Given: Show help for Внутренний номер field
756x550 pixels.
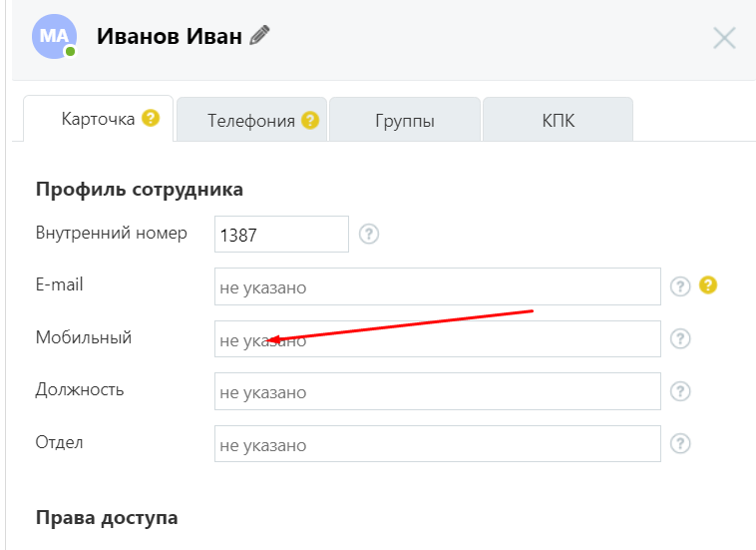Looking at the screenshot, I should pyautogui.click(x=369, y=234).
